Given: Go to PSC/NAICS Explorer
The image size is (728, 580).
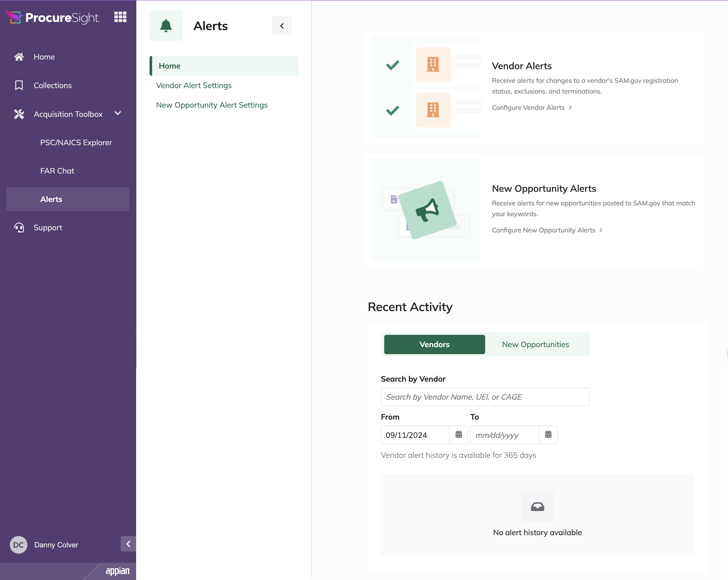Looking at the screenshot, I should (76, 143).
